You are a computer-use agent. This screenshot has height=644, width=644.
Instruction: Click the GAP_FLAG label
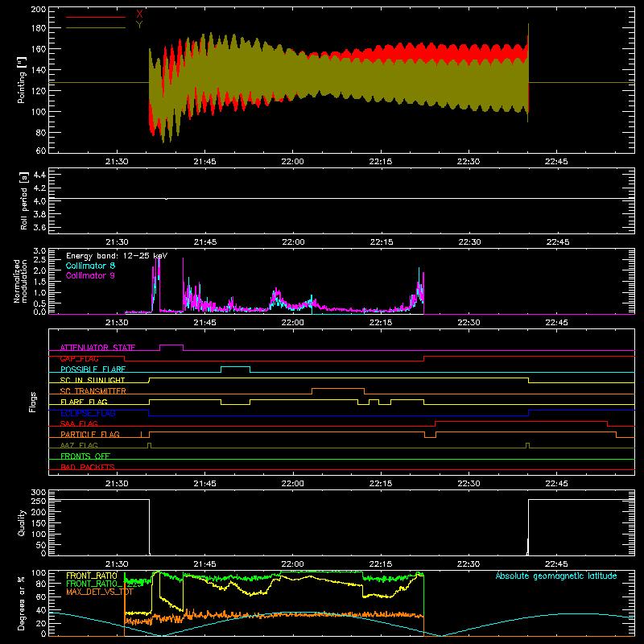[79, 358]
